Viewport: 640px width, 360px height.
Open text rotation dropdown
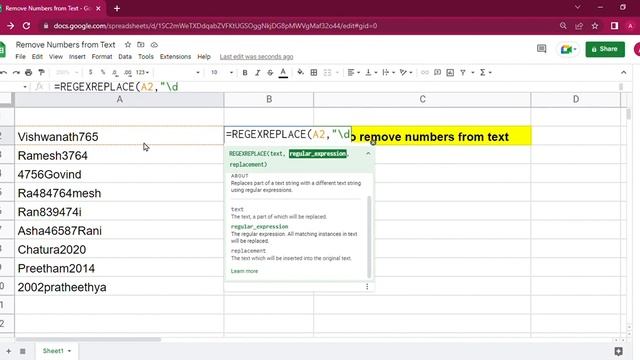pos(406,73)
